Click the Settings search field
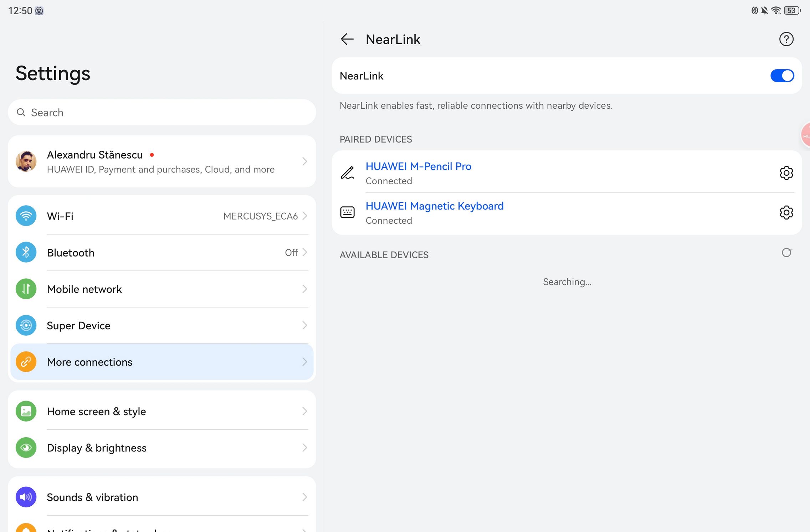The height and width of the screenshot is (532, 810). click(162, 113)
